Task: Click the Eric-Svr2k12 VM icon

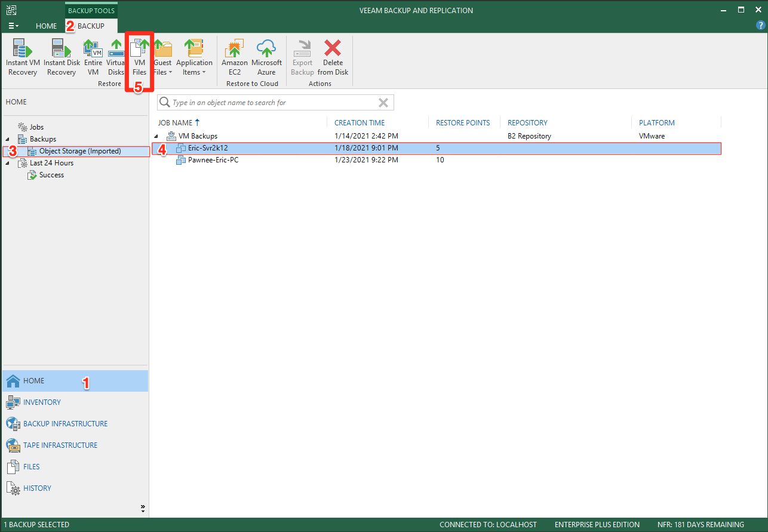Action: coord(181,148)
